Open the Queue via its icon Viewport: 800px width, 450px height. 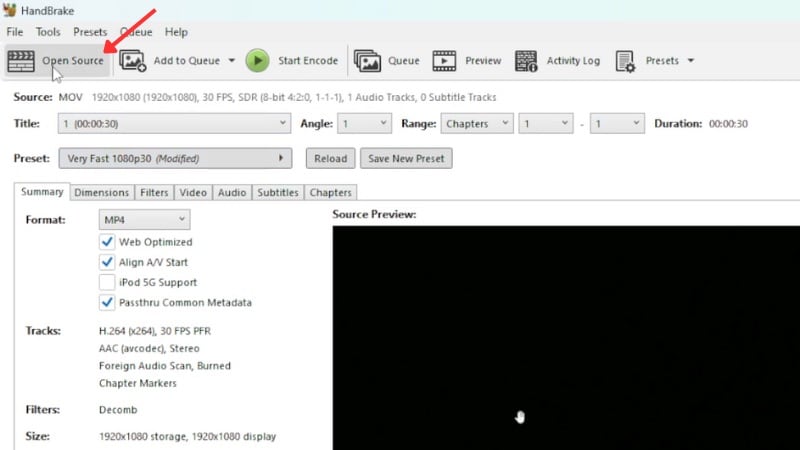(367, 61)
